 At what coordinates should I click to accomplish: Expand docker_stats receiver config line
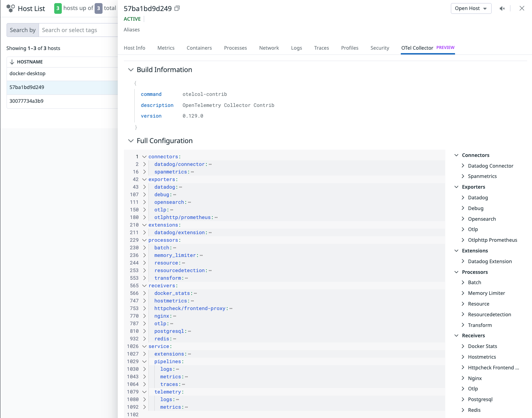[144, 293]
